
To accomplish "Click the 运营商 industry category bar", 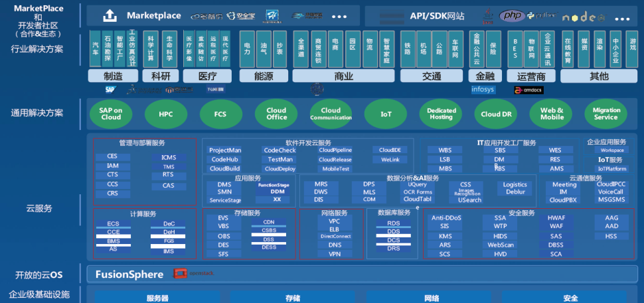I will pos(530,76).
